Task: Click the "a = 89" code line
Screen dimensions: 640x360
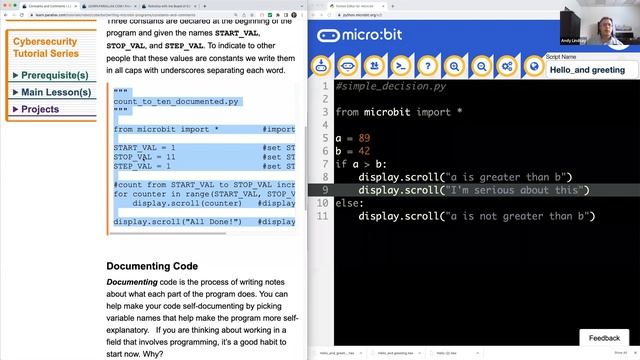Action: [x=353, y=138]
